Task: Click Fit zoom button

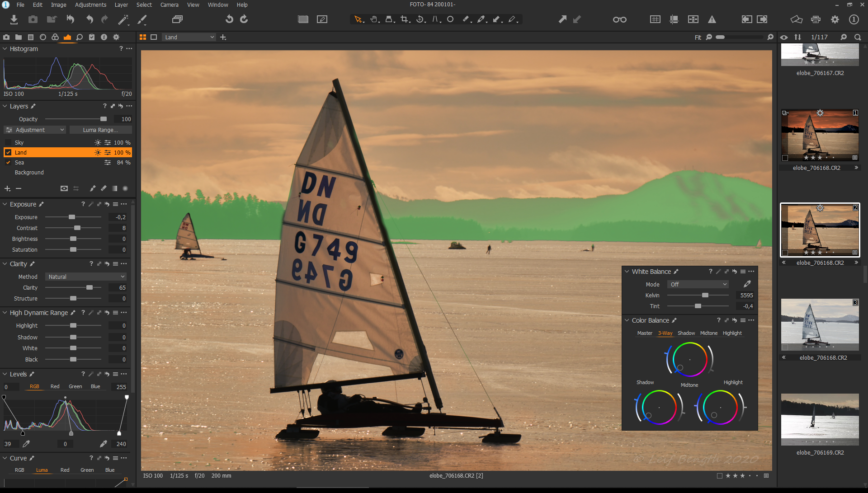Action: pyautogui.click(x=698, y=38)
